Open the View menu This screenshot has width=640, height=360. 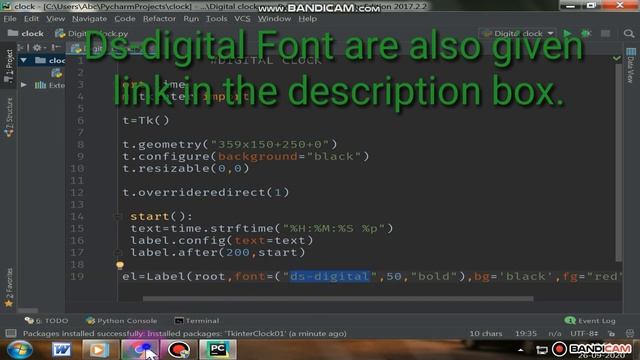56,19
